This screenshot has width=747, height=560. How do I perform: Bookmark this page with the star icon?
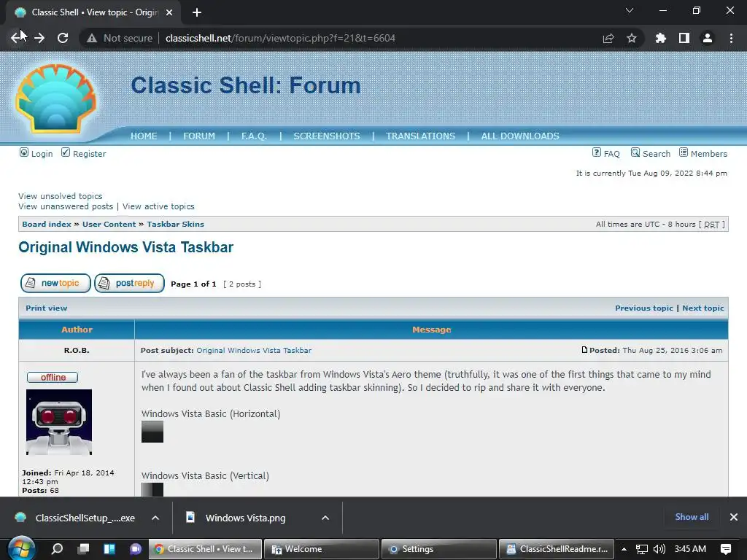(632, 38)
